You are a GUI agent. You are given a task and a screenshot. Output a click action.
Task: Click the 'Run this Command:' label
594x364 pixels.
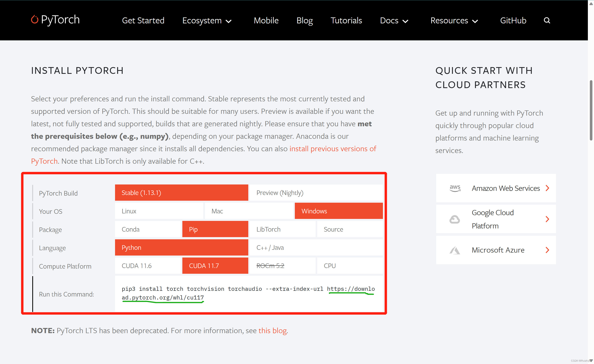click(67, 294)
